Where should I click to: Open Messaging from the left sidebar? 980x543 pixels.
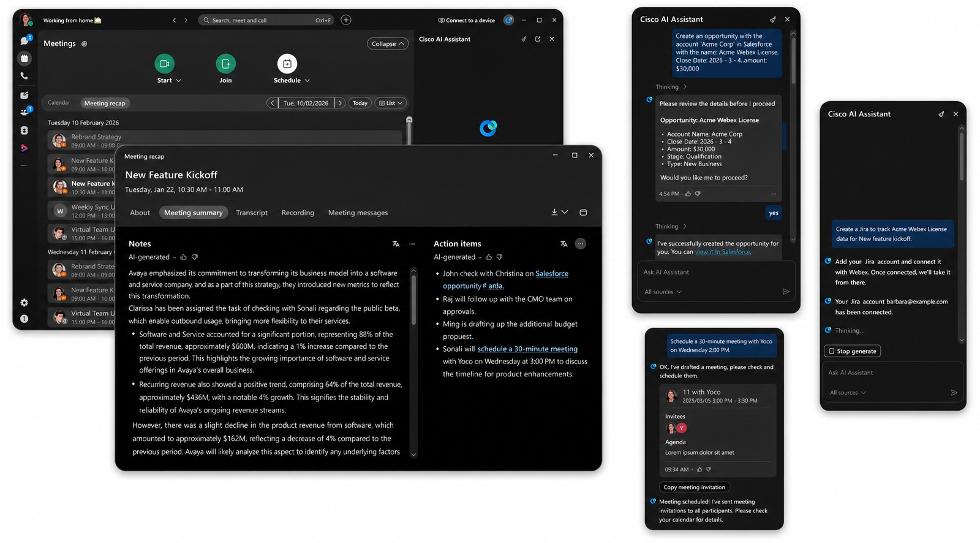tap(24, 40)
